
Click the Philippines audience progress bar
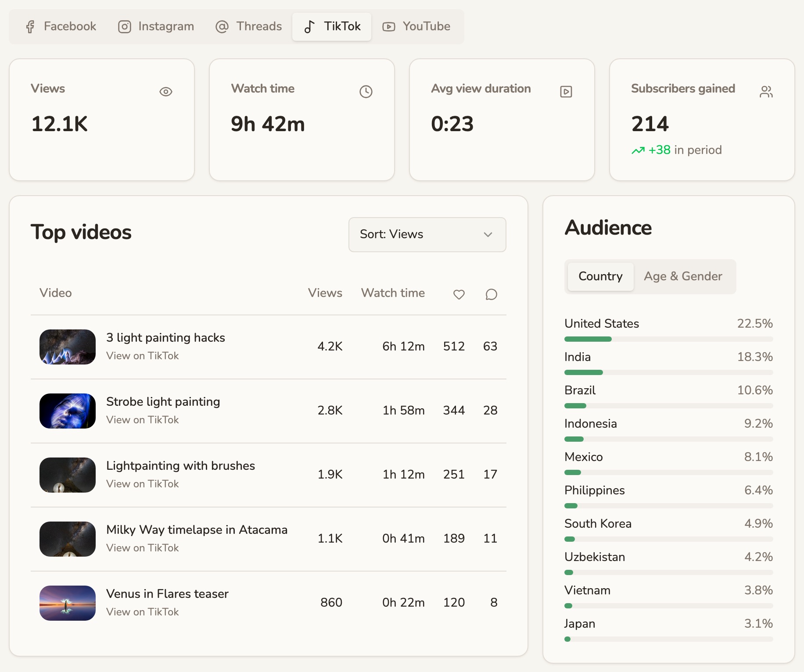(669, 506)
